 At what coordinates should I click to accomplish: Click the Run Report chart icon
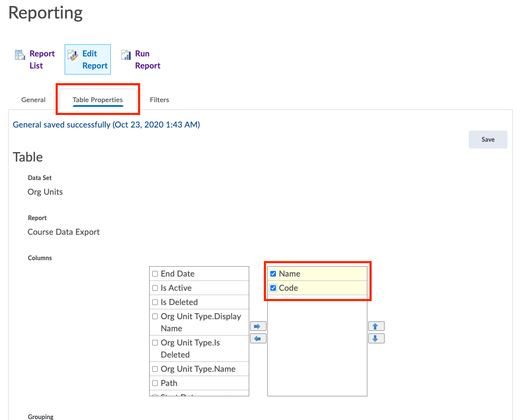125,55
